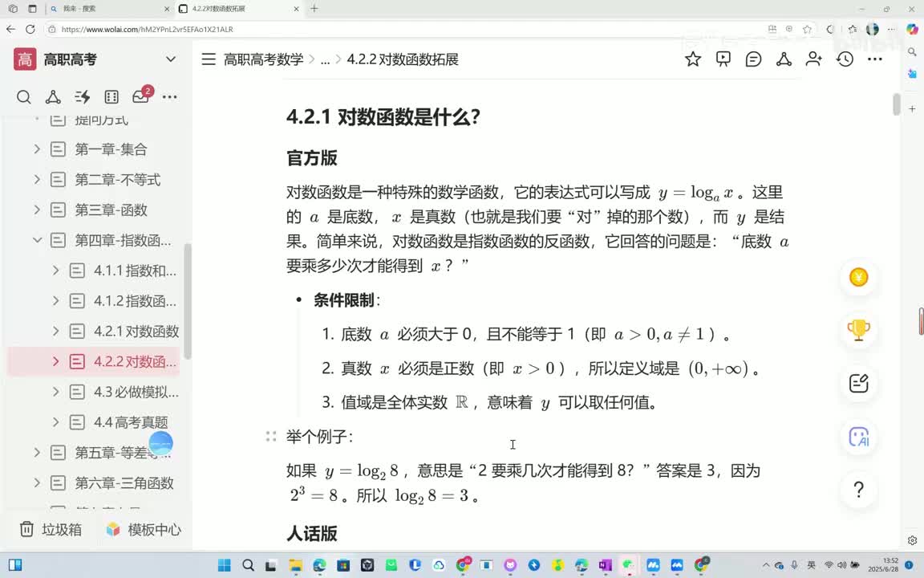The width and height of the screenshot is (924, 578).
Task: Click the quick actions lightning icon
Action: 83,96
